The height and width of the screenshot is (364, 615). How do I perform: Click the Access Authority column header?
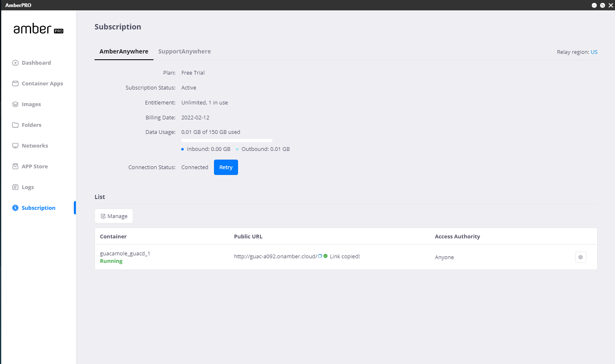[457, 236]
